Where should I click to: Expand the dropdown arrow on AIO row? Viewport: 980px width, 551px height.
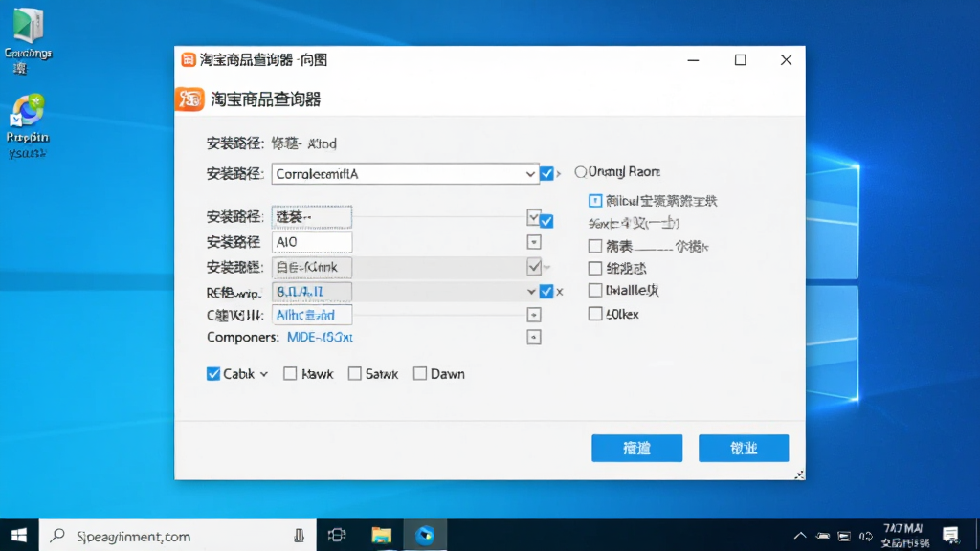tap(533, 242)
